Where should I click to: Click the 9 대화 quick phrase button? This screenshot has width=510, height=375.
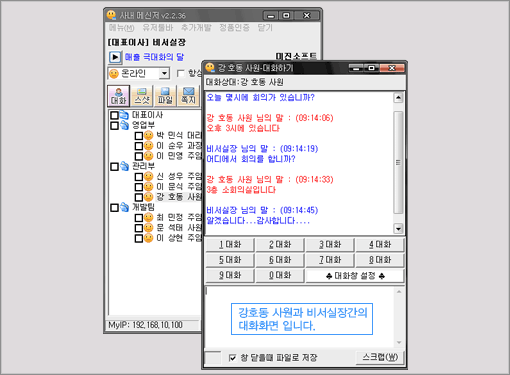click(230, 275)
